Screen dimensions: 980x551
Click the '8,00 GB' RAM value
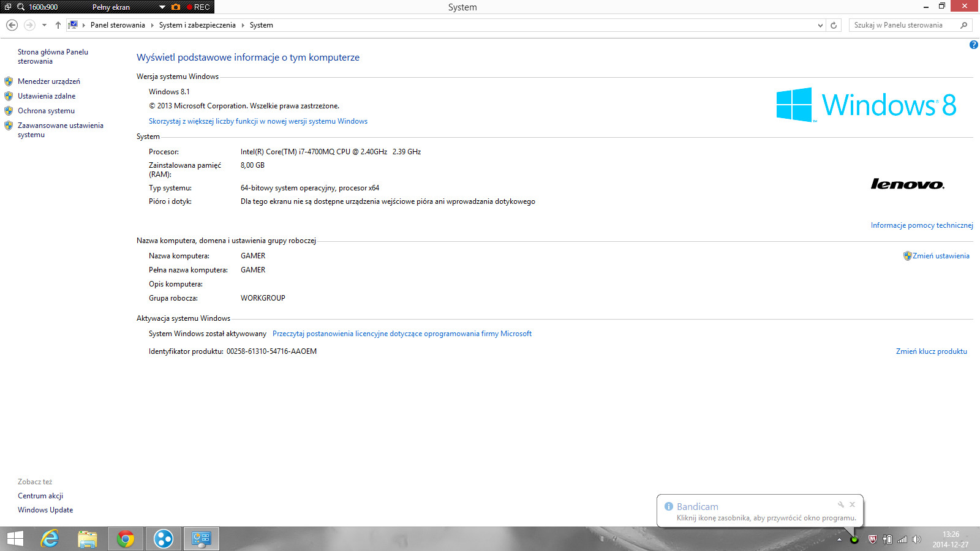[x=252, y=165]
